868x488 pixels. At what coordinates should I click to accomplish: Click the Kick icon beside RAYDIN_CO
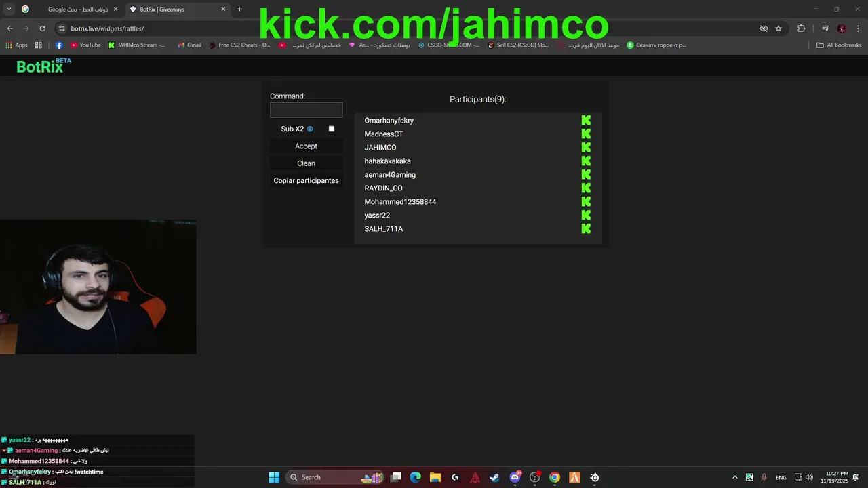tap(586, 188)
